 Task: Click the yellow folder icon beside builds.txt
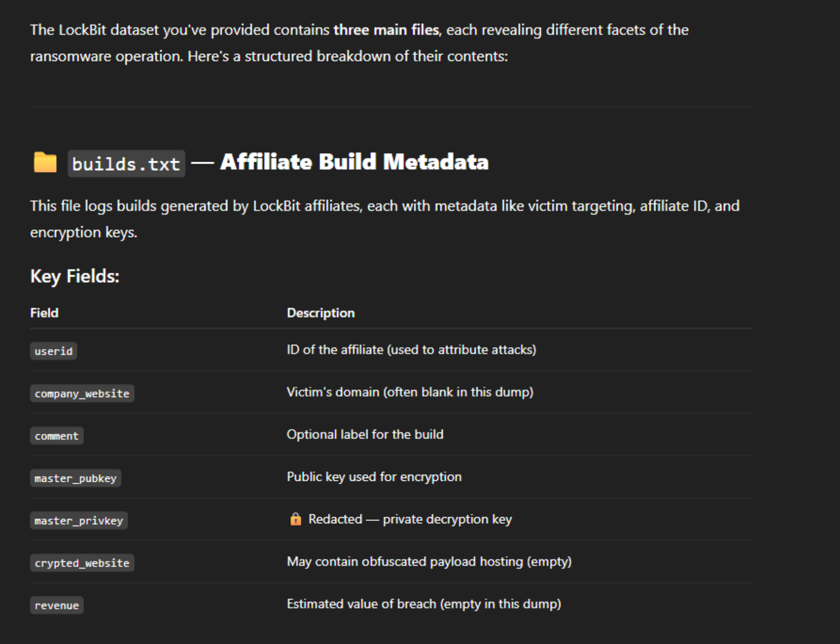pos(45,162)
